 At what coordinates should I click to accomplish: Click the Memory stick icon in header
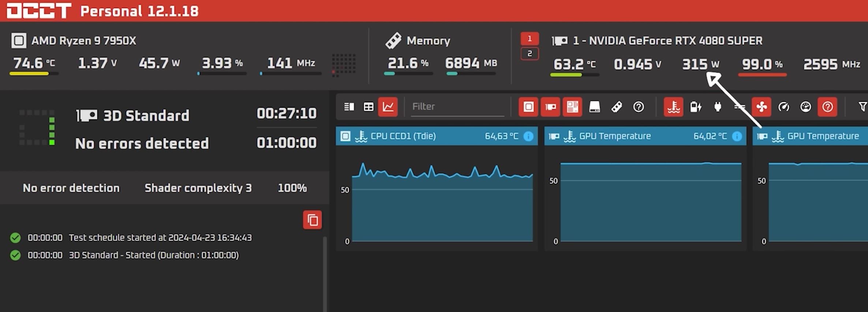[x=393, y=41]
